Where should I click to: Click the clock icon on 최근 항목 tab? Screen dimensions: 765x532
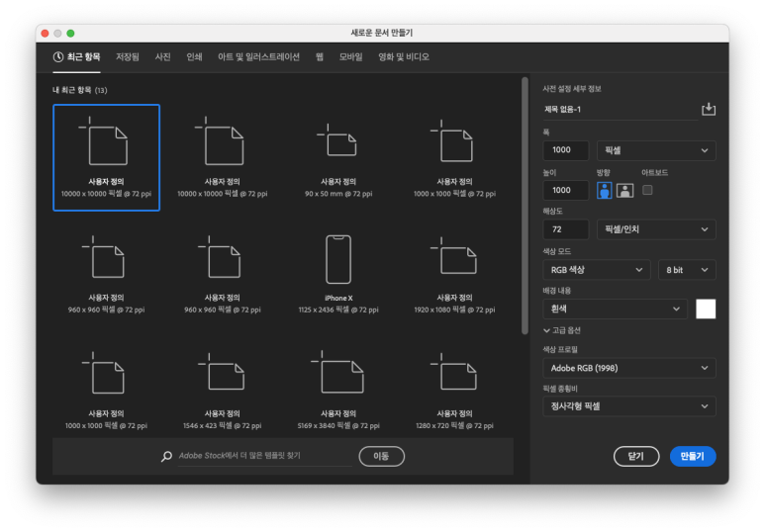tap(58, 57)
